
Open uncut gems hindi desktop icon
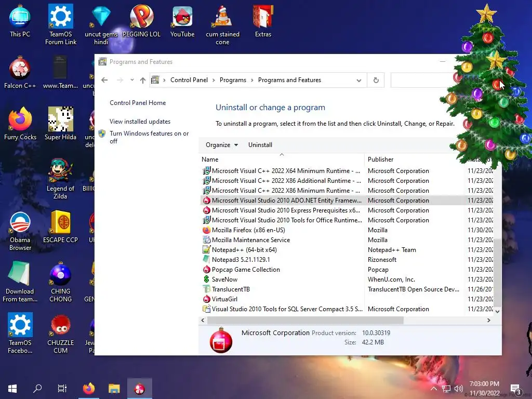(x=101, y=24)
